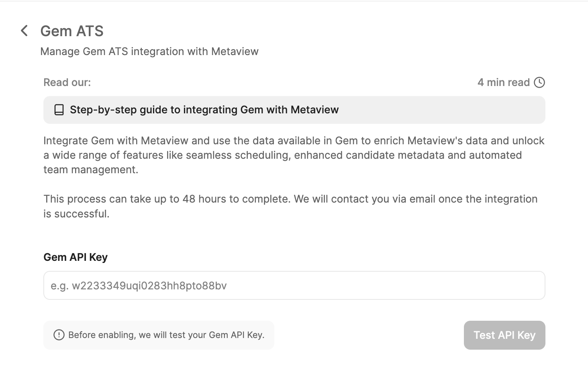Click the book icon in guide banner
The image size is (588, 377).
tap(59, 110)
